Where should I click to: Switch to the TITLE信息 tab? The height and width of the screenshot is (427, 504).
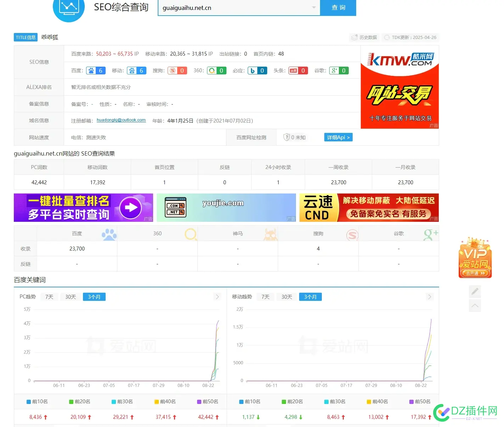click(x=25, y=37)
